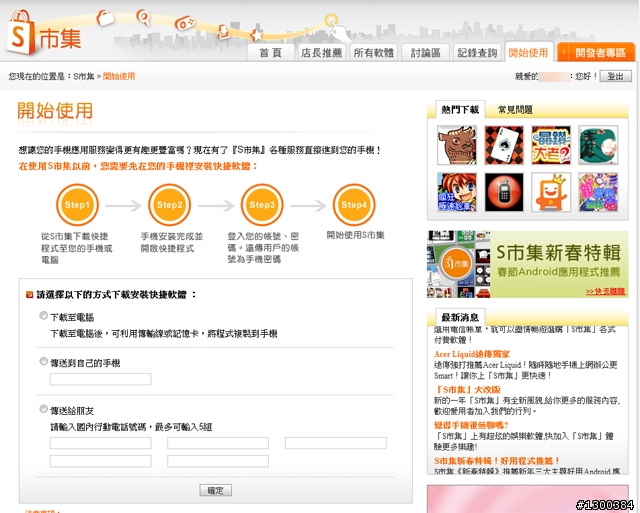Image resolution: width=640 pixels, height=513 pixels.
Task: Click the S市集 shopping bag logo
Action: click(44, 33)
